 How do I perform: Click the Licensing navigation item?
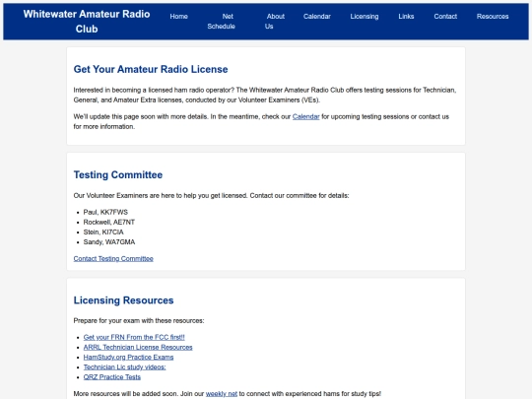[x=365, y=17]
